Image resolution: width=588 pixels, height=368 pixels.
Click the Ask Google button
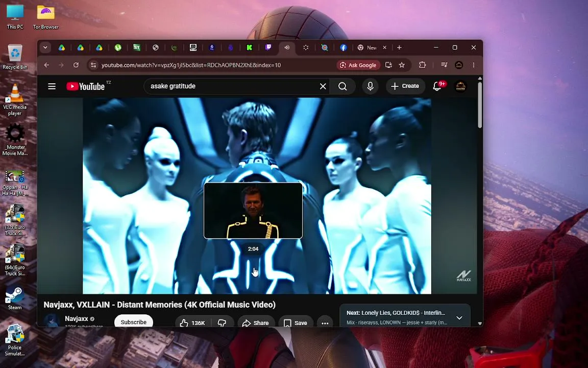click(358, 65)
